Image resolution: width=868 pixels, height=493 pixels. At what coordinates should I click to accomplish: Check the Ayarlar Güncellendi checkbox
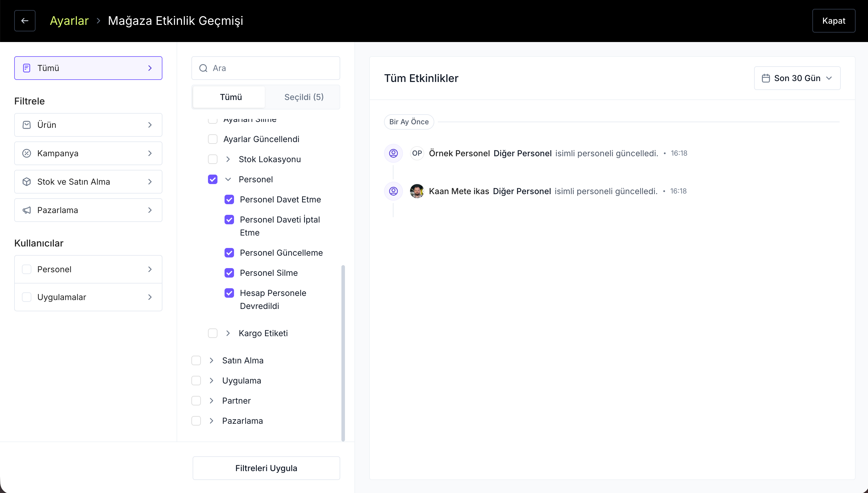pyautogui.click(x=212, y=139)
